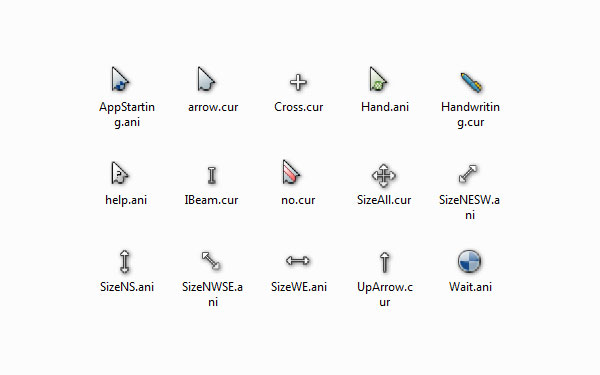Viewport: 600px width, 375px height.
Task: Select the 'Wait.ani' file name text
Action: (x=470, y=287)
